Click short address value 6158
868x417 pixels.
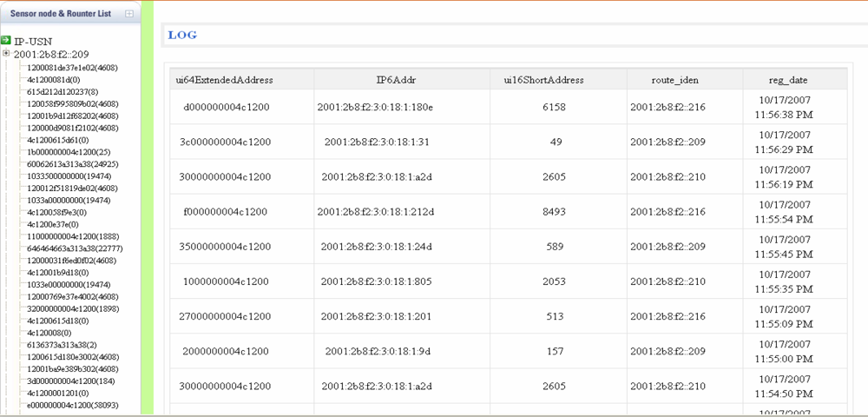tap(555, 107)
